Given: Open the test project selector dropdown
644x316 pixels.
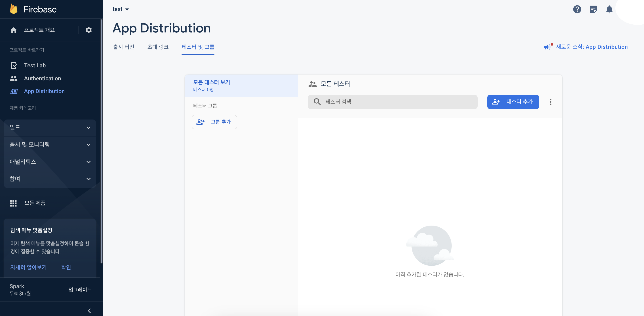Looking at the screenshot, I should (121, 9).
